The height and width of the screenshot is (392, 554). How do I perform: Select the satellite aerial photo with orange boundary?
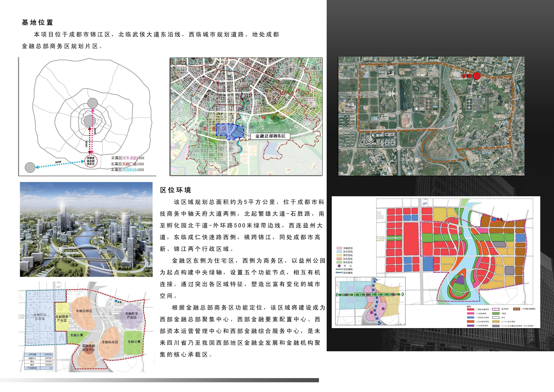[x=431, y=116]
